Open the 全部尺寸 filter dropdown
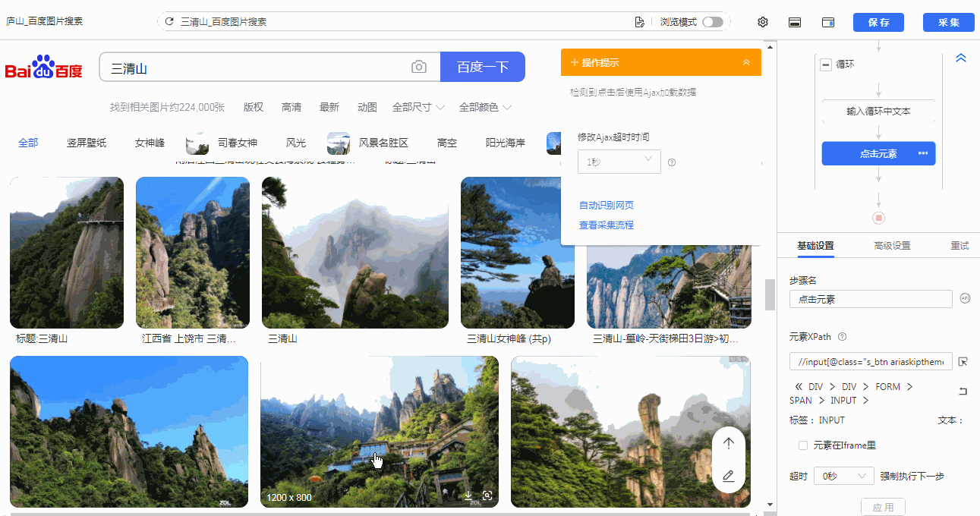The width and height of the screenshot is (980, 516). (x=418, y=108)
